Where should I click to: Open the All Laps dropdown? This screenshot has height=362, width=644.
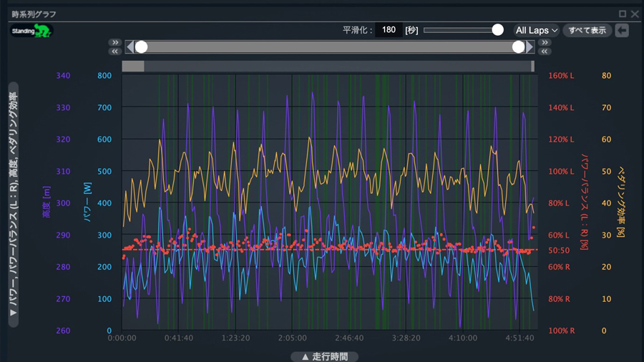tap(537, 30)
